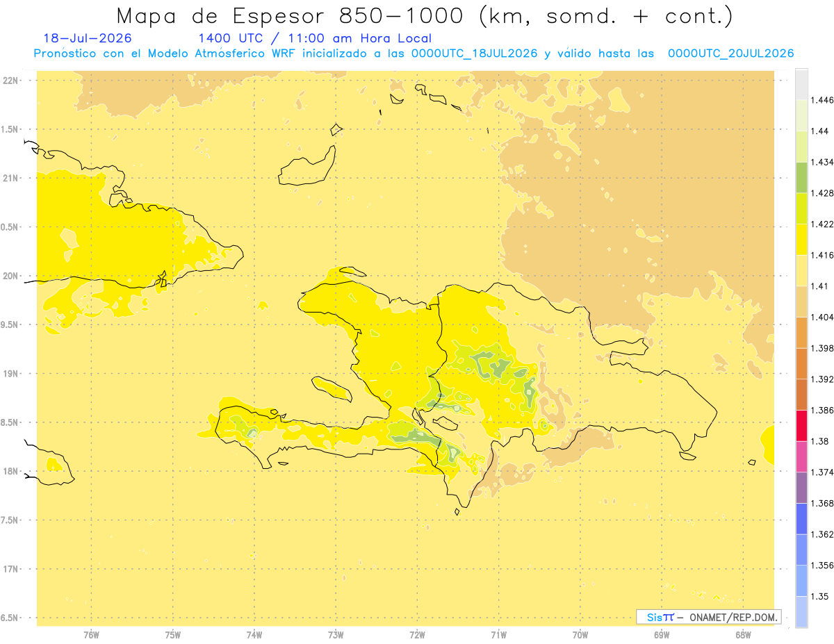Image resolution: width=834 pixels, height=644 pixels.
Task: Click the 71W longitude label
Action: pos(498,634)
